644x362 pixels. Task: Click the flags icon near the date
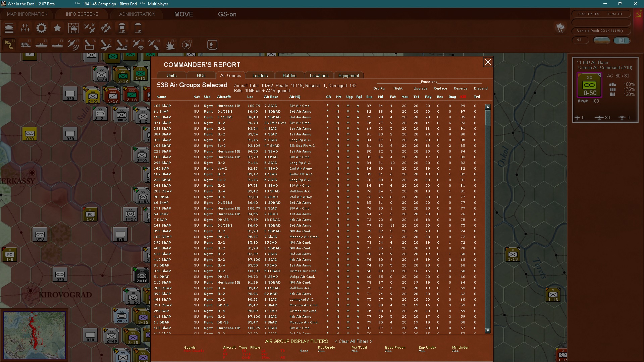pos(560,28)
